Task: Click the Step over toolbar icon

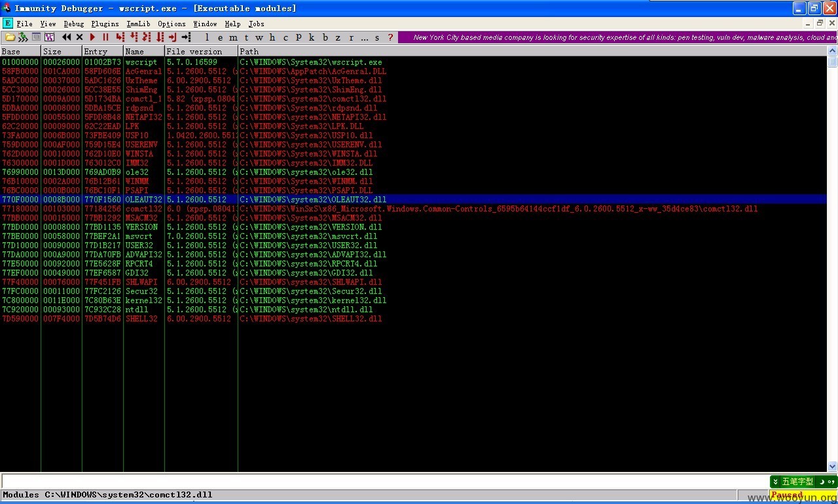Action: click(134, 37)
